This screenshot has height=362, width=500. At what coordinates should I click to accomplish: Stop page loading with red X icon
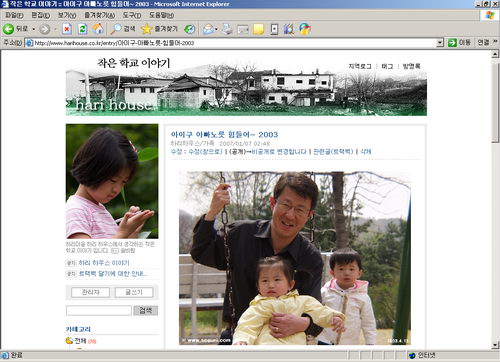[x=67, y=29]
